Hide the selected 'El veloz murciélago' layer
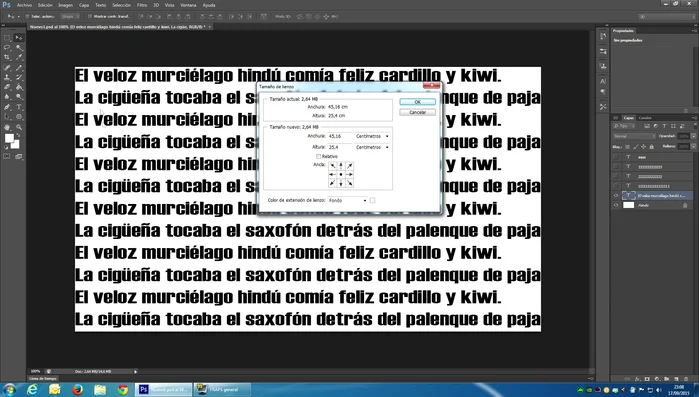This screenshot has width=699, height=397. coord(616,196)
